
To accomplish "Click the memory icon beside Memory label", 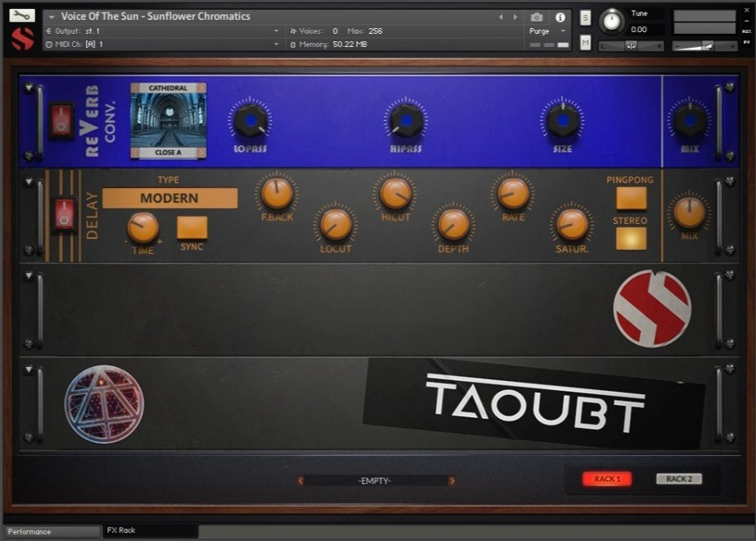I will point(293,45).
